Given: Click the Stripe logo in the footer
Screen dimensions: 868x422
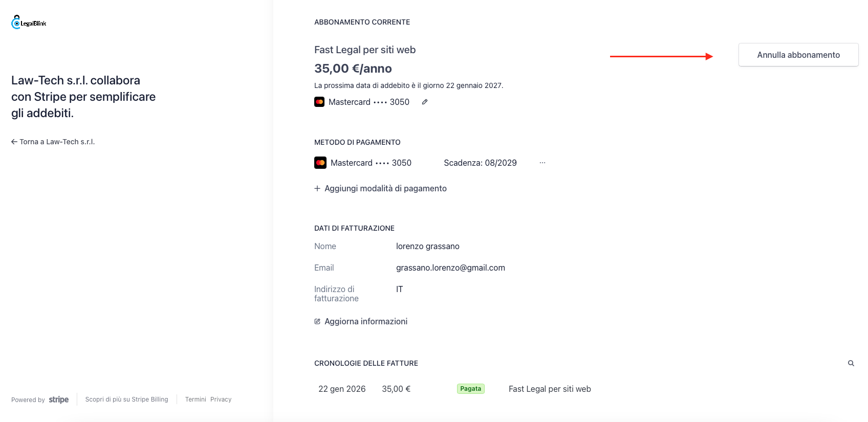Looking at the screenshot, I should 59,399.
